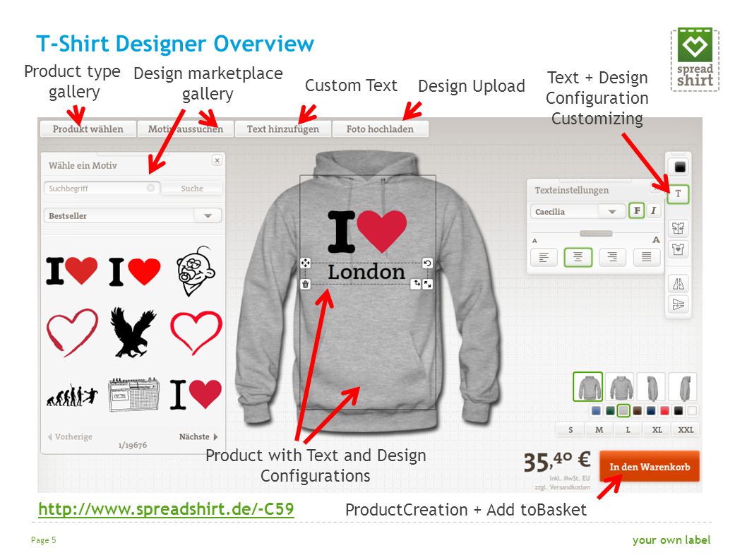
Task: Click In den Warenkorb button
Action: [x=650, y=467]
